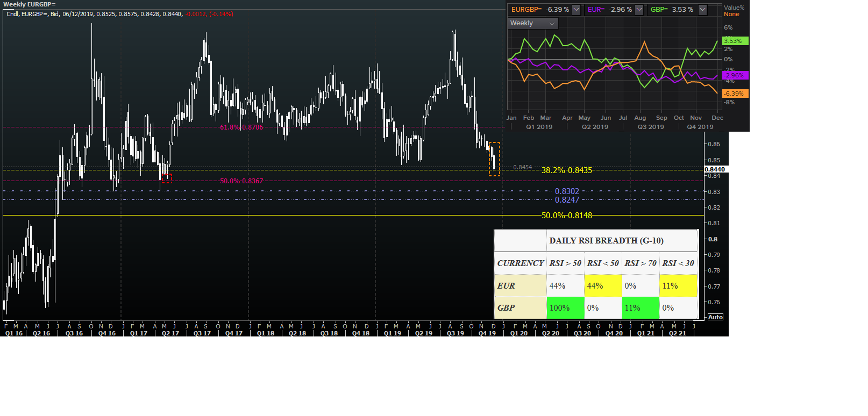
Task: Select the 50.0% 0.8148 Fibonacci line label
Action: coord(566,215)
